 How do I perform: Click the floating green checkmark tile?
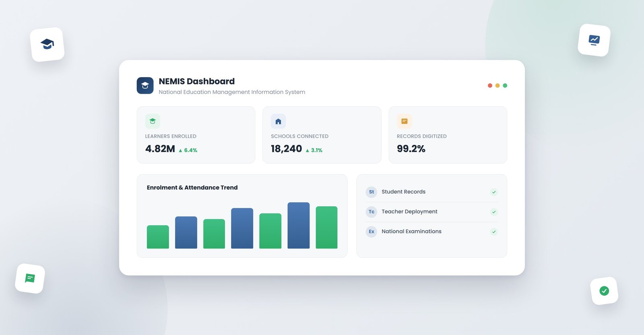click(604, 291)
